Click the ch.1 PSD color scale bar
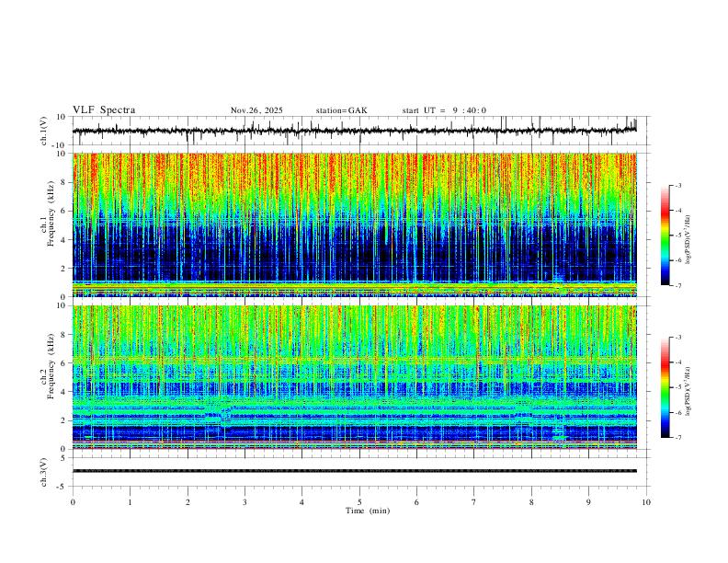The height and width of the screenshot is (563, 728). (x=665, y=236)
